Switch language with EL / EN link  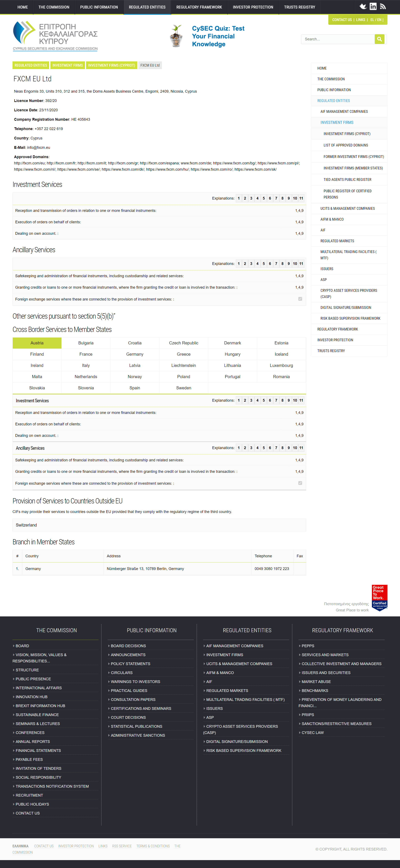(376, 20)
